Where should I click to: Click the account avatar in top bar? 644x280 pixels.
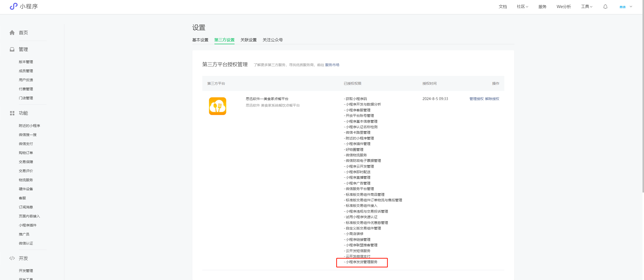622,7
